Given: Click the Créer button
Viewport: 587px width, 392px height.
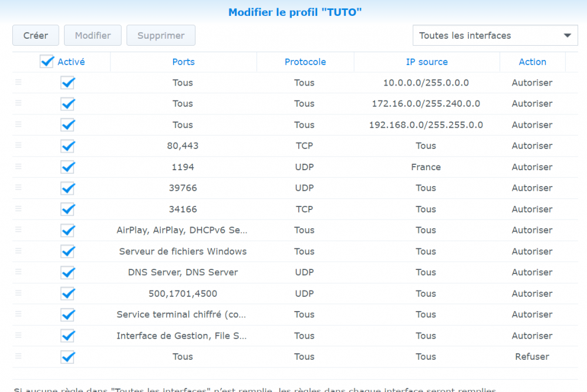Looking at the screenshot, I should [x=36, y=36].
